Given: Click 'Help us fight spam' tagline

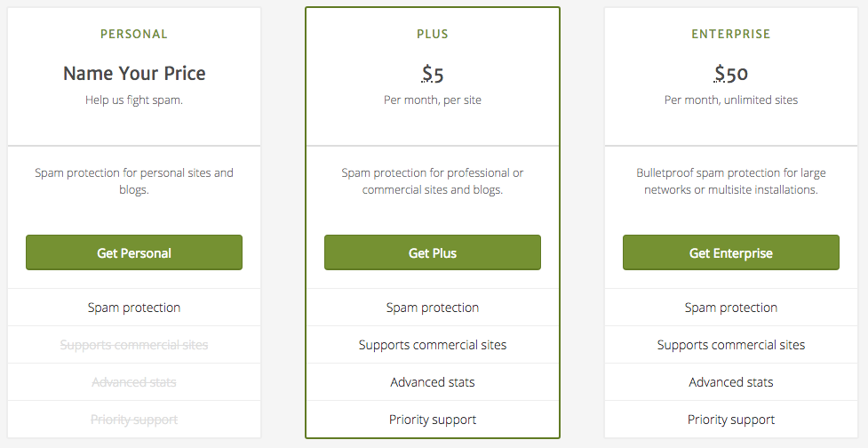Looking at the screenshot, I should pos(134,100).
